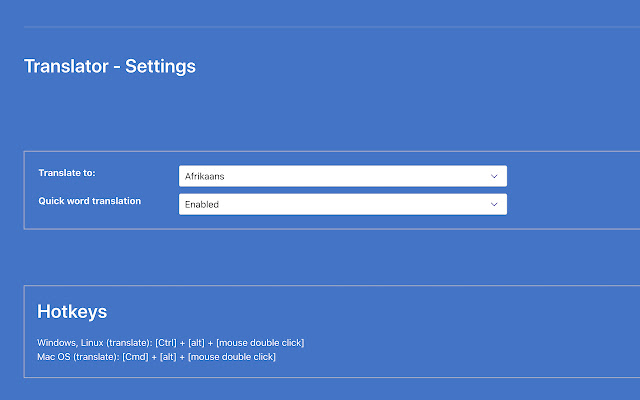The height and width of the screenshot is (400, 640).
Task: Click the "Hotkeys" section heading
Action: click(72, 312)
